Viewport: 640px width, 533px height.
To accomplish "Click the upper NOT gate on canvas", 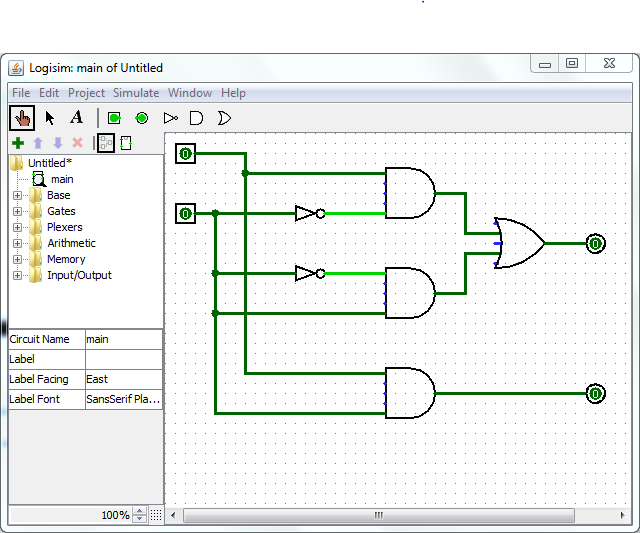I will pyautogui.click(x=310, y=213).
